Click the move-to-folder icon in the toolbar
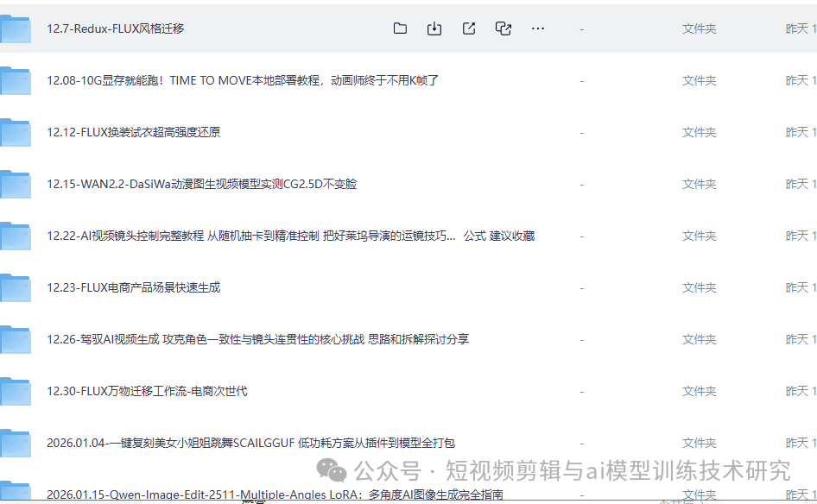The height and width of the screenshot is (504, 817). click(400, 28)
